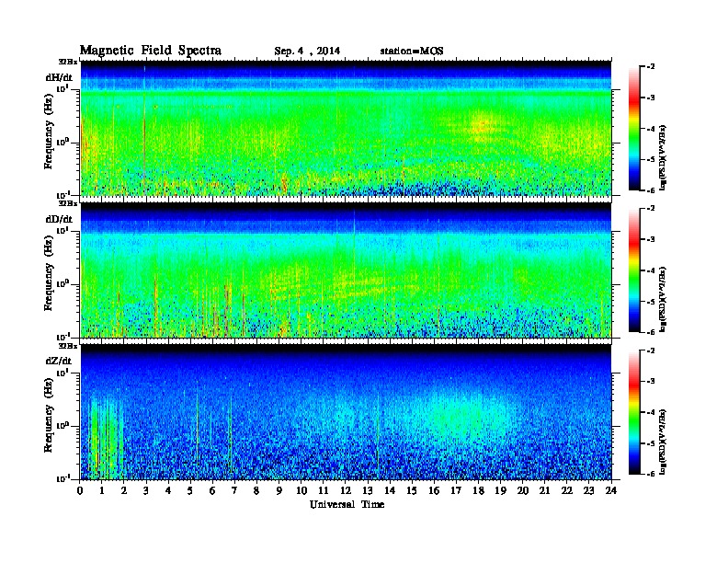Click hour label 6 on the time axis
This screenshot has width=728, height=563.
pyautogui.click(x=212, y=491)
